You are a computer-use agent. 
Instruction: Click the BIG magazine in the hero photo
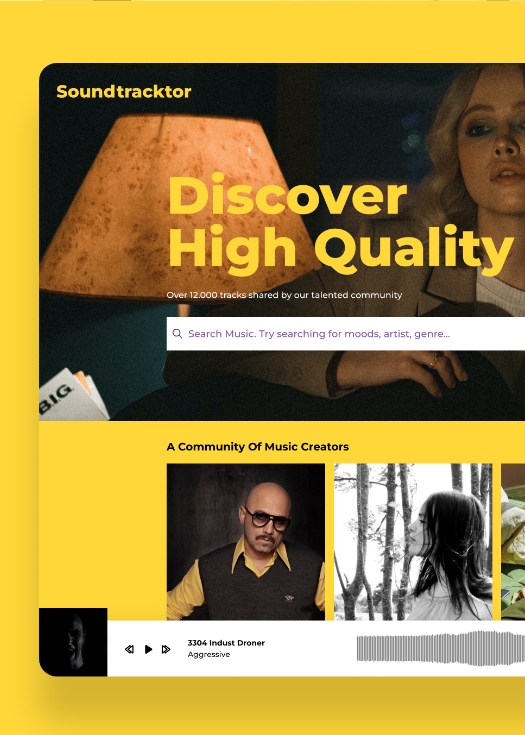coord(71,396)
